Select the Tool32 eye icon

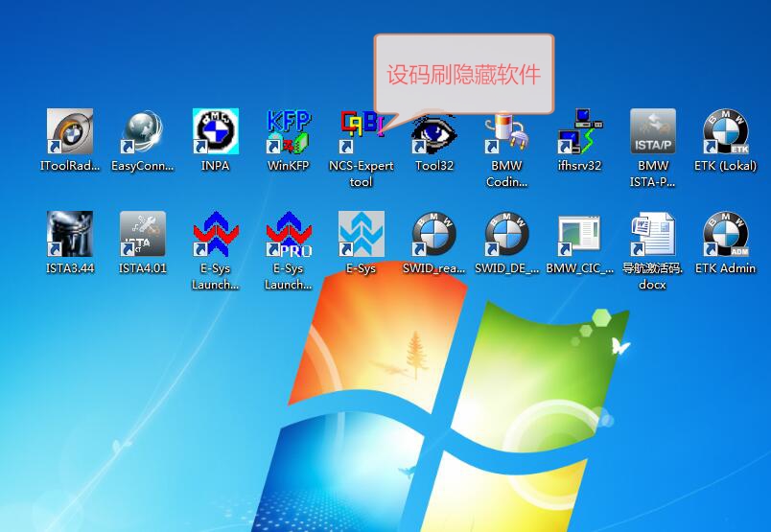pyautogui.click(x=434, y=134)
